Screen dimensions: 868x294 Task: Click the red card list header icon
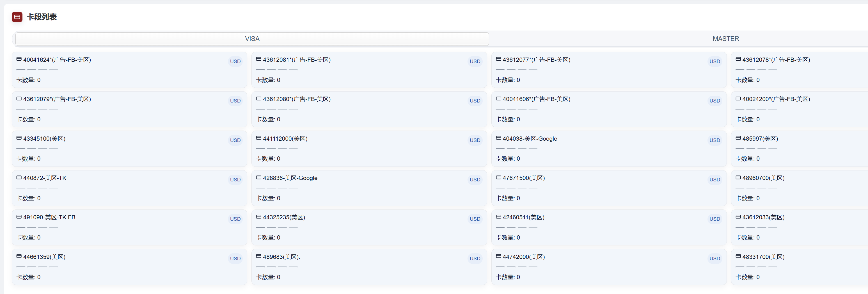[x=17, y=17]
